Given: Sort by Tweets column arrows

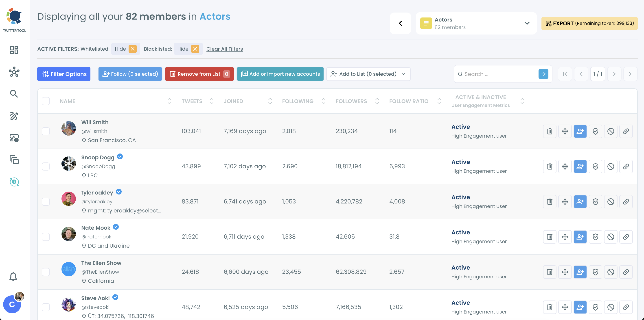Looking at the screenshot, I should [x=212, y=101].
